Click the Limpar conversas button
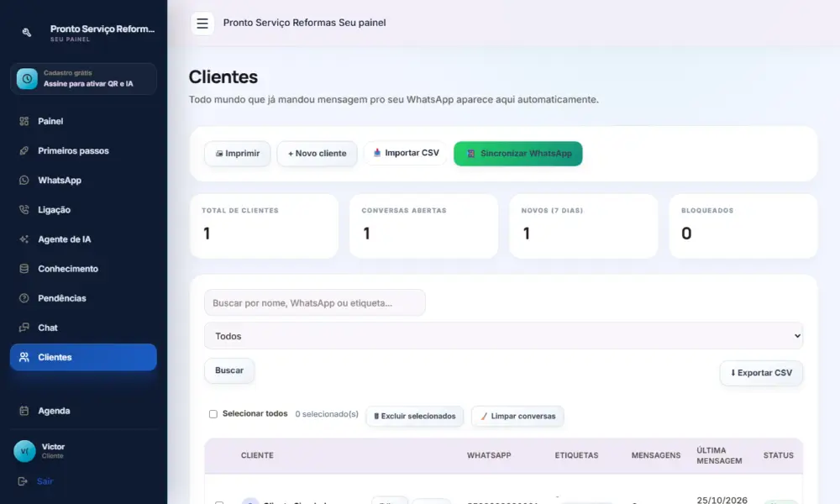 click(517, 416)
